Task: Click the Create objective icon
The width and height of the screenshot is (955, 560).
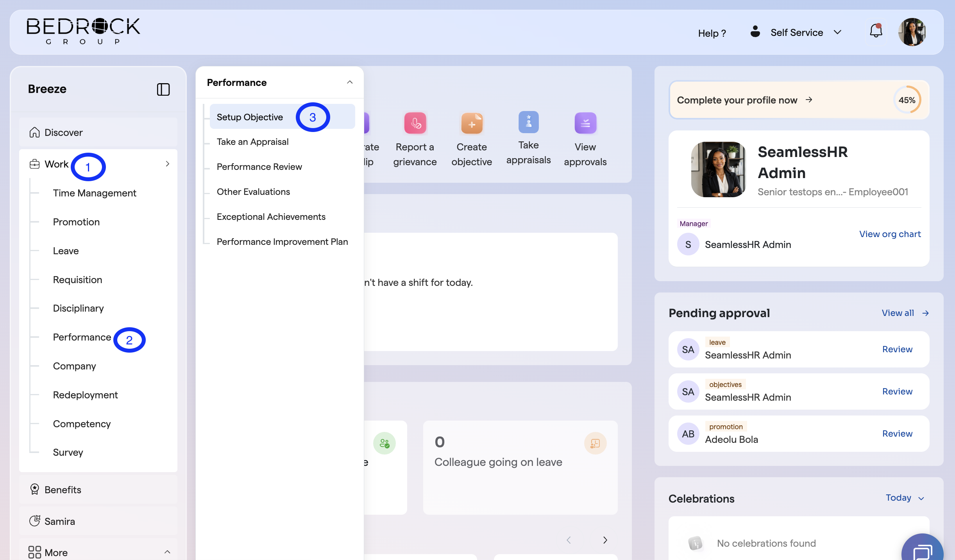Action: (x=472, y=123)
